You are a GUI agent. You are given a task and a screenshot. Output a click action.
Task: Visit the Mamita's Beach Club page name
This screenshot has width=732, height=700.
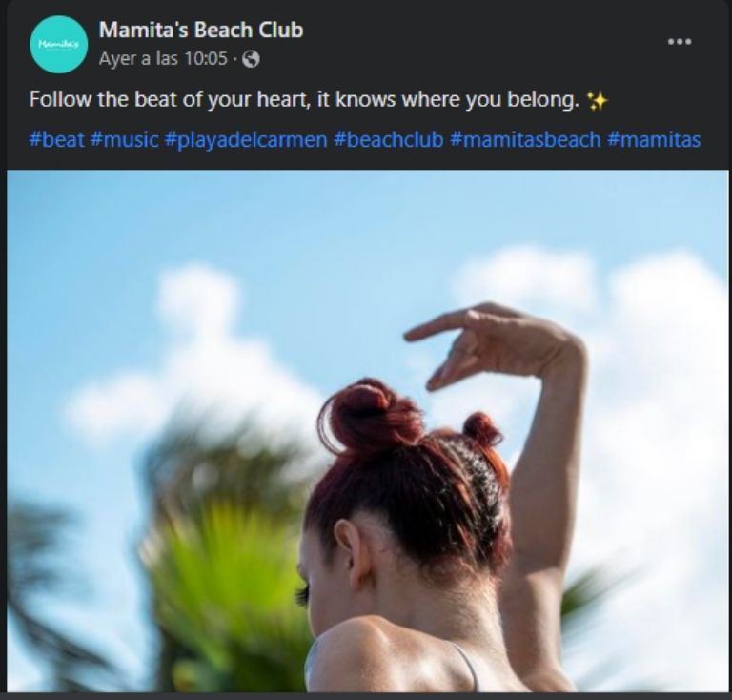201,31
